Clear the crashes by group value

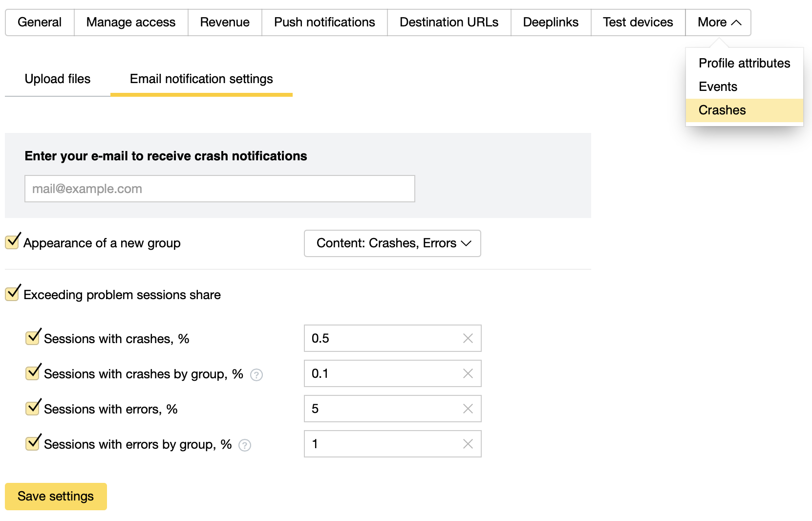[x=468, y=373]
